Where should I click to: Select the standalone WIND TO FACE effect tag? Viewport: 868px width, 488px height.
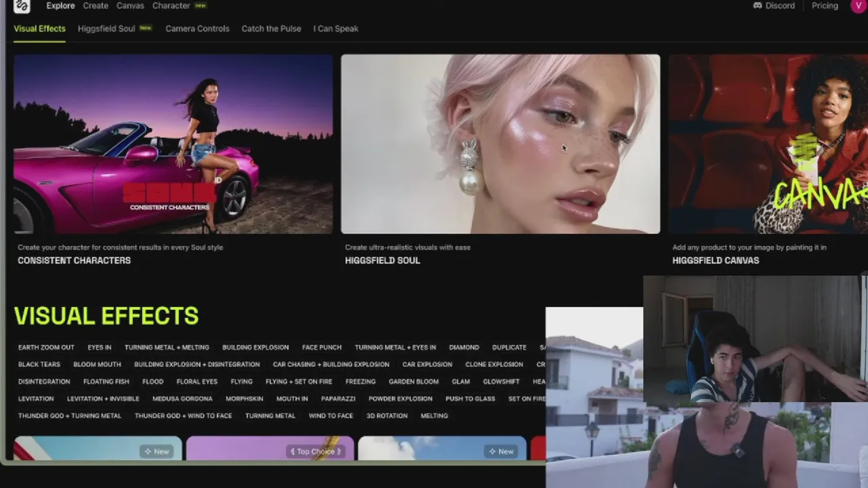tap(331, 415)
